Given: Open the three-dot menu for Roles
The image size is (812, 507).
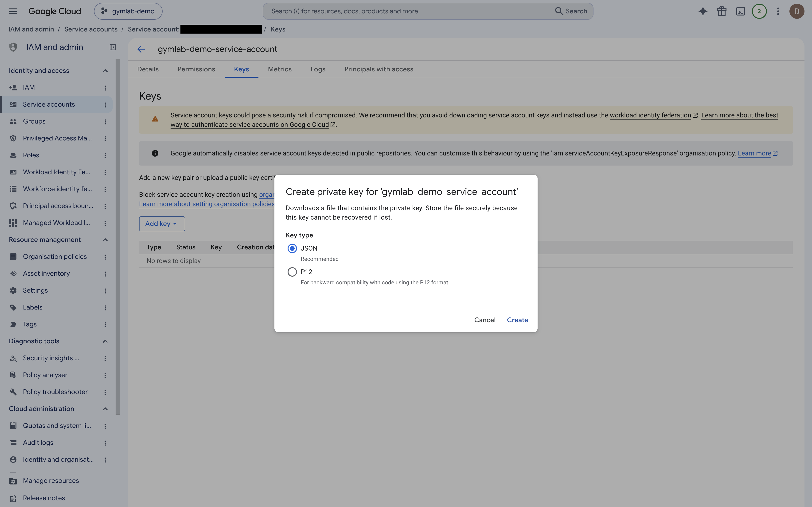Looking at the screenshot, I should pyautogui.click(x=105, y=155).
